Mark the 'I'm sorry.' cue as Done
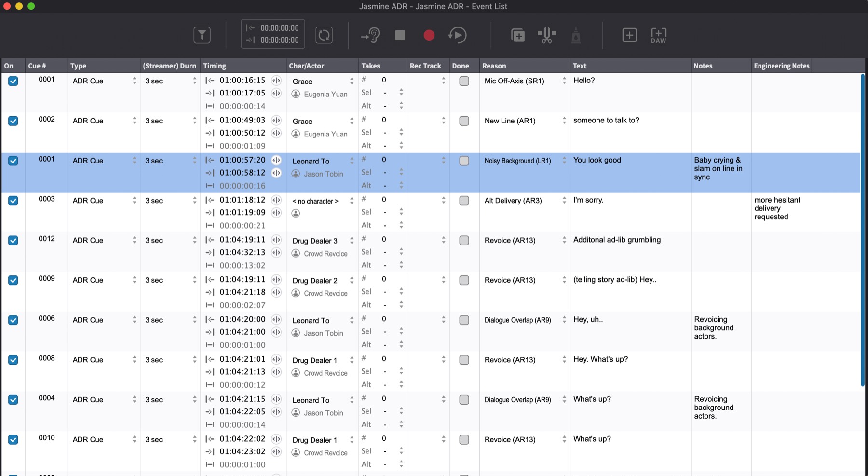This screenshot has height=476, width=868. [464, 201]
